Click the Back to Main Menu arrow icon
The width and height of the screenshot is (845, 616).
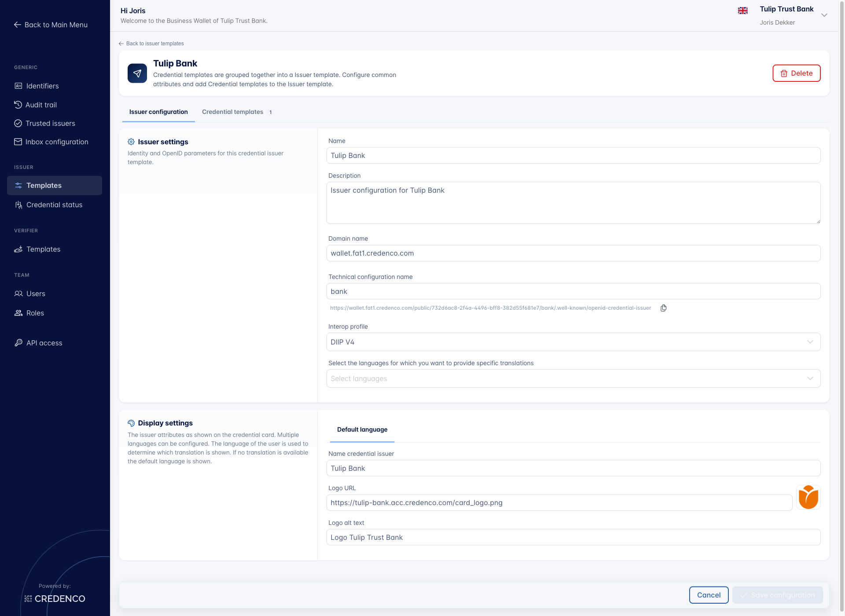(18, 25)
